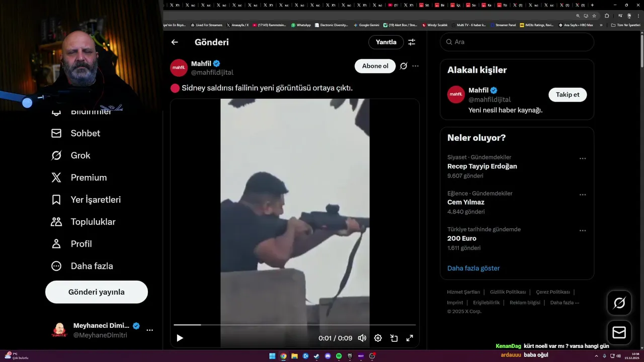
Task: Open the floating Grok button
Action: point(619,303)
